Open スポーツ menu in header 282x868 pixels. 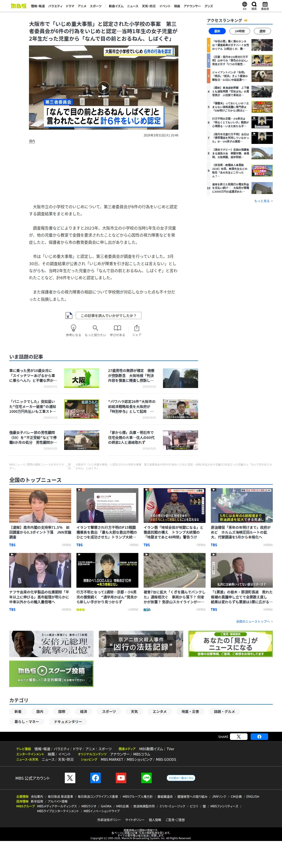point(96,6)
